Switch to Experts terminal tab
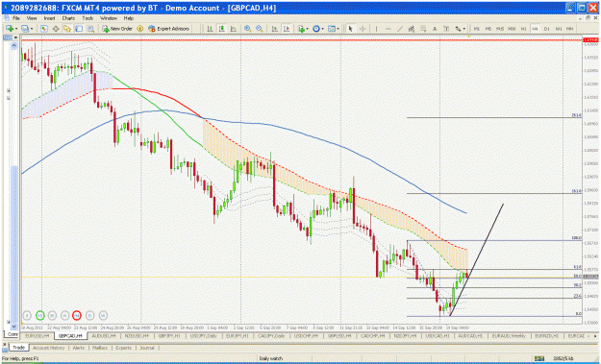This screenshot has height=364, width=601. 123,348
